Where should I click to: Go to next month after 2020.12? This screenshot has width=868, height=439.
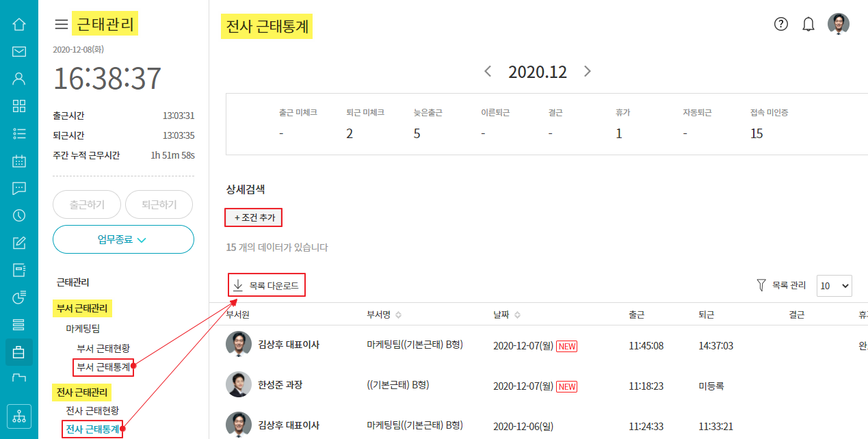(x=587, y=71)
